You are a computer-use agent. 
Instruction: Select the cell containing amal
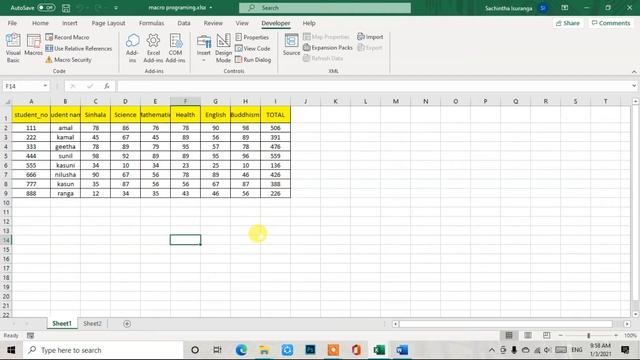click(x=65, y=128)
